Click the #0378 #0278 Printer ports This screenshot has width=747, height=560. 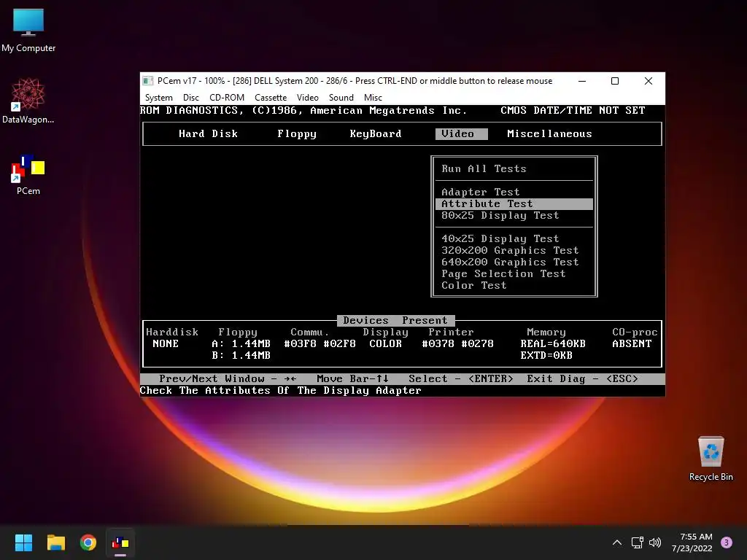click(458, 344)
